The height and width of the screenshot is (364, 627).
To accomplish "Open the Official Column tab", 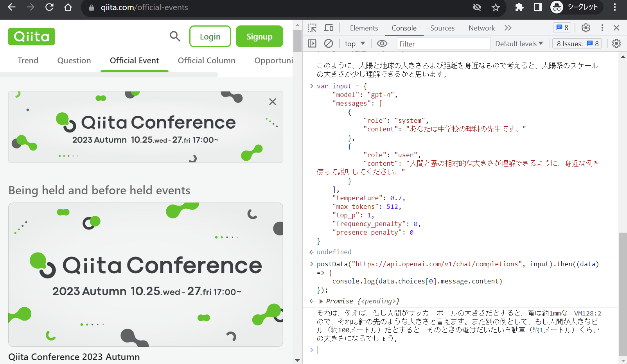I will click(207, 61).
